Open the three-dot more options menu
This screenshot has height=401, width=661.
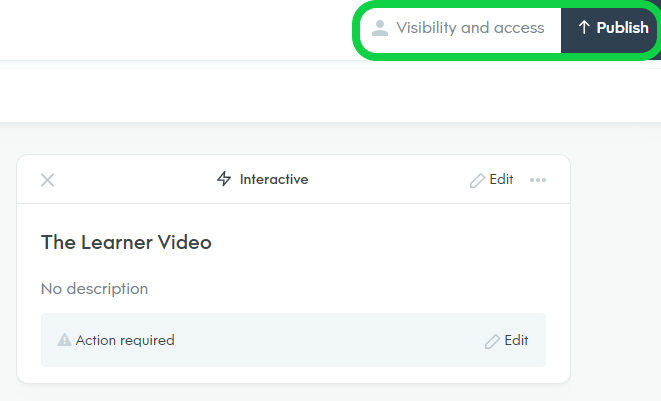pyautogui.click(x=538, y=180)
